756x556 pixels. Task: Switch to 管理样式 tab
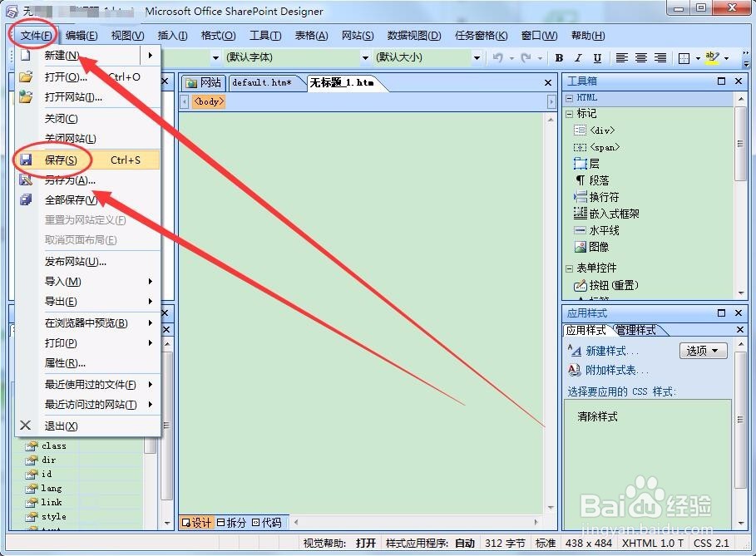pyautogui.click(x=636, y=330)
